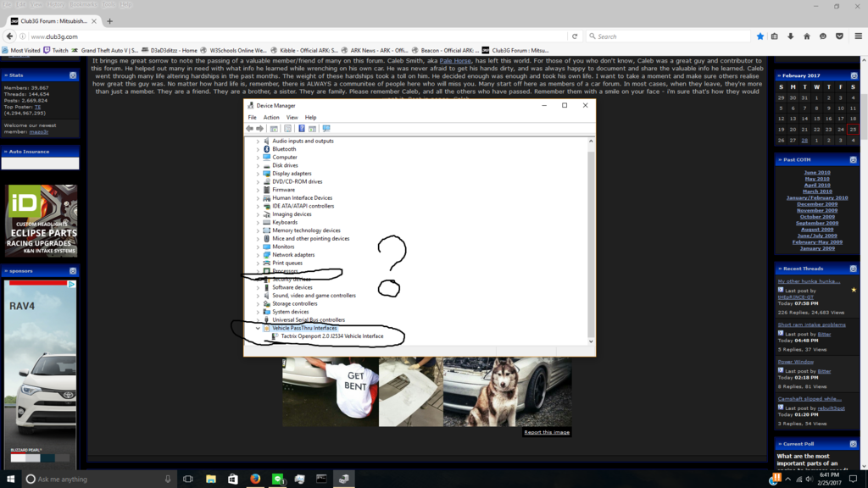Expand the Disk drives node

pyautogui.click(x=258, y=165)
